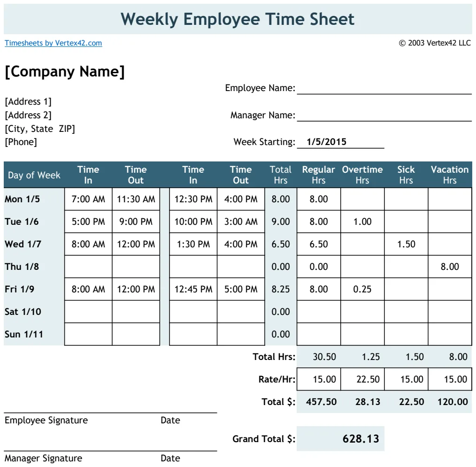
Task: Select Wed 1/7 first Time In 8:00 AM
Action: (x=88, y=244)
